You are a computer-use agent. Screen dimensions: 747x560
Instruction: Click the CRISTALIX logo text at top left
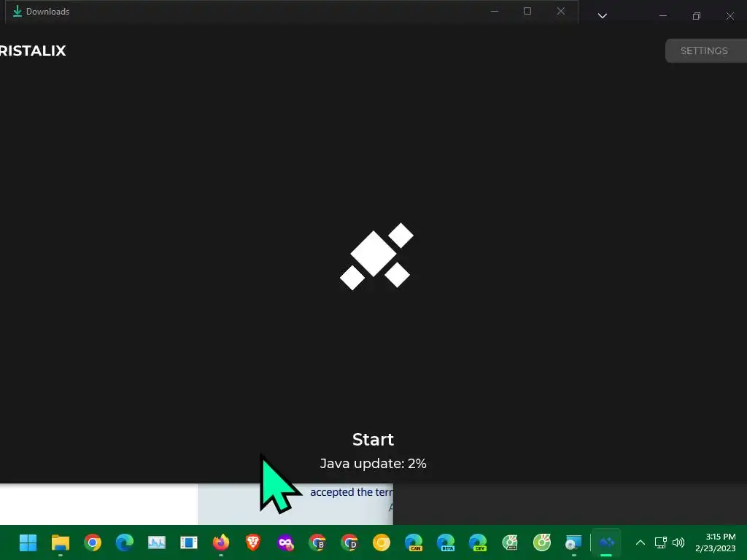tap(33, 50)
